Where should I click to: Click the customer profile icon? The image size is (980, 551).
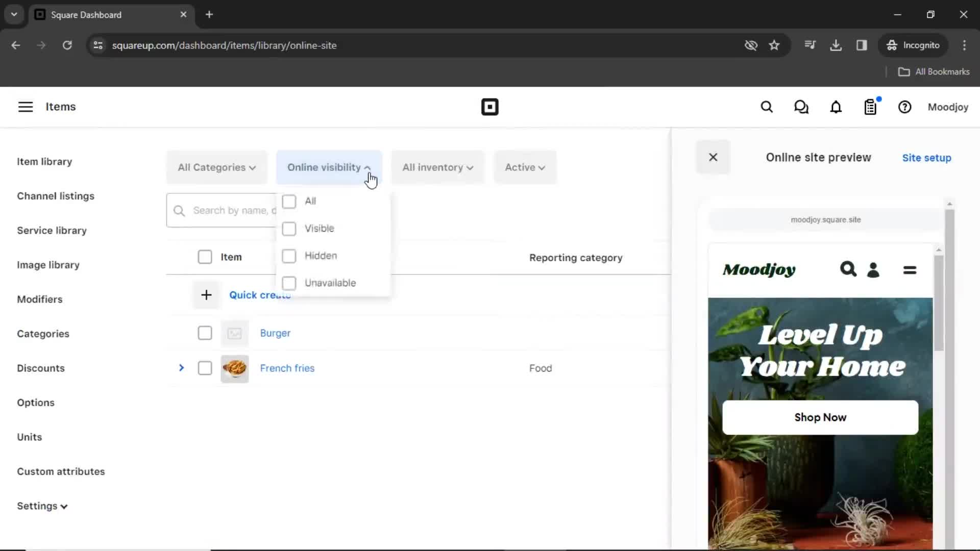coord(873,269)
